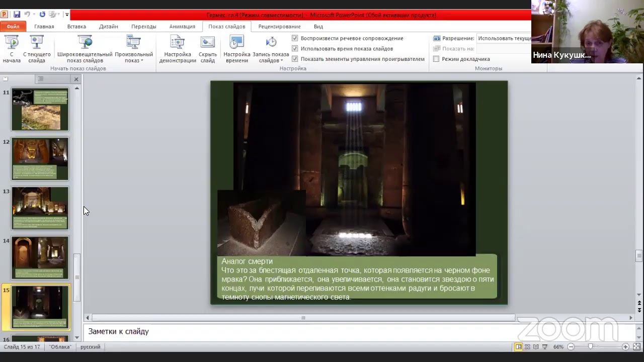Toggle use slide timings checkbox
This screenshot has height=362, width=644.
tap(295, 49)
